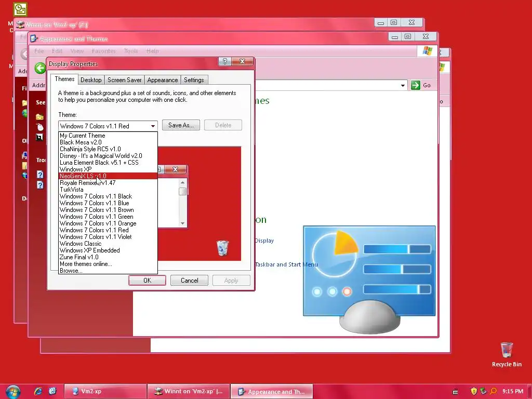Viewport: 532px width, 399px height.
Task: Choose My Current Theme from the list
Action: 108,136
